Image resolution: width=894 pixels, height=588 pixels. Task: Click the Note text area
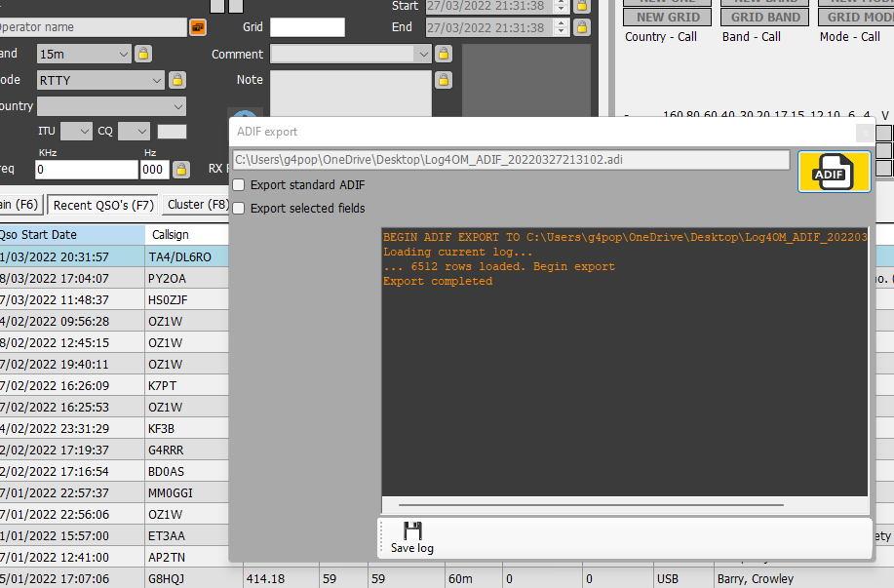(x=351, y=94)
